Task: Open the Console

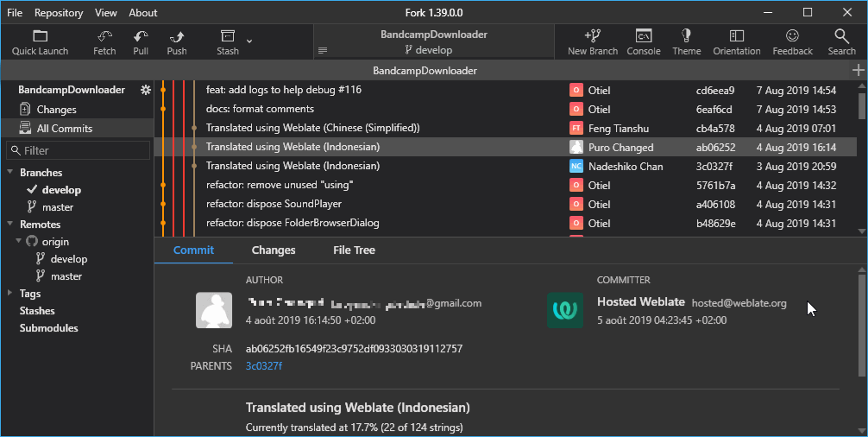Action: 644,42
